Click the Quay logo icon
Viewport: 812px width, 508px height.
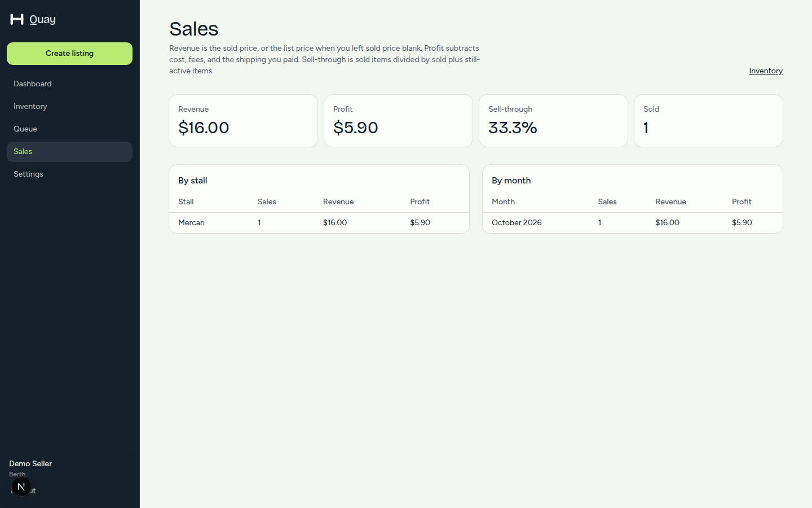tap(17, 19)
